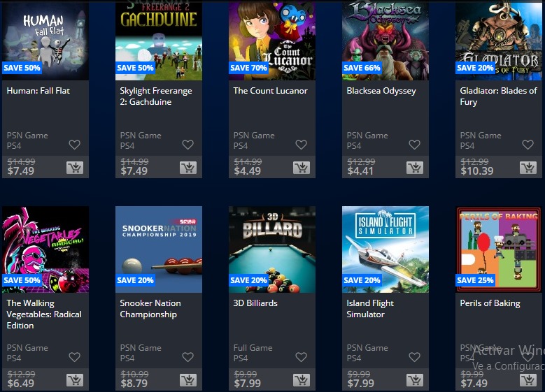Add The Count Lucanor to cart
545x392 pixels.
click(x=302, y=168)
